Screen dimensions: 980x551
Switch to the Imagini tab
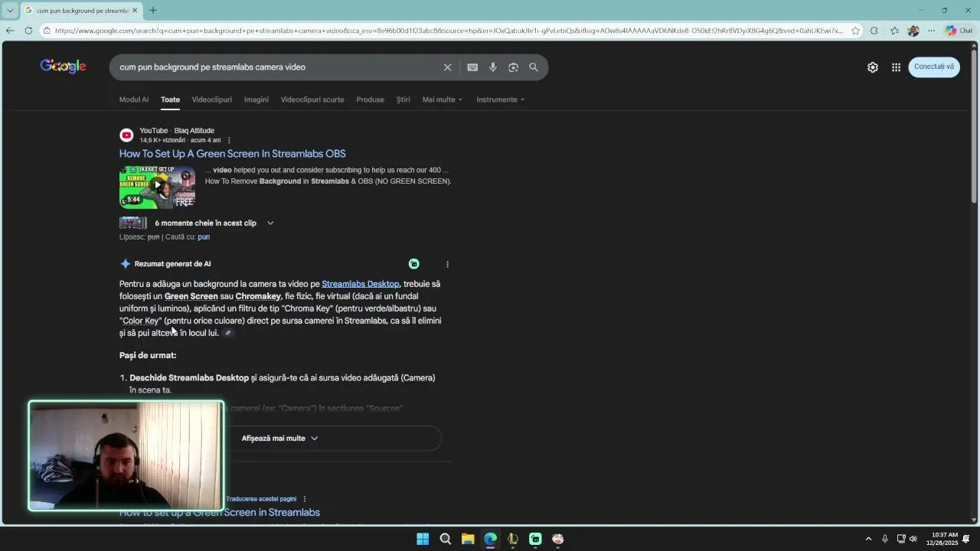pyautogui.click(x=256, y=99)
